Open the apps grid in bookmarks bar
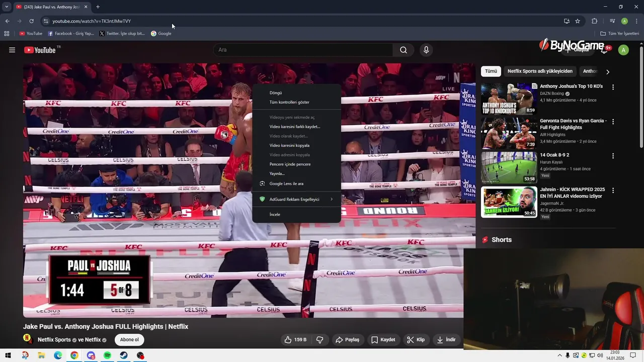The height and width of the screenshot is (362, 644). pyautogui.click(x=7, y=34)
